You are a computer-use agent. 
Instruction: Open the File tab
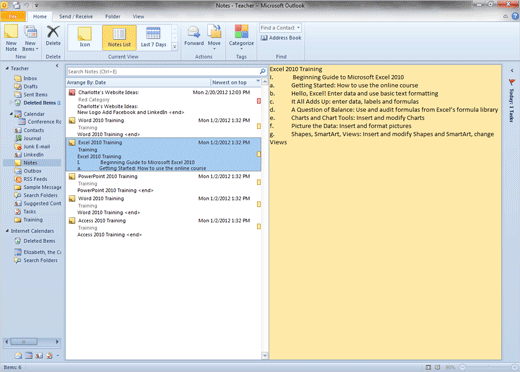pos(13,16)
